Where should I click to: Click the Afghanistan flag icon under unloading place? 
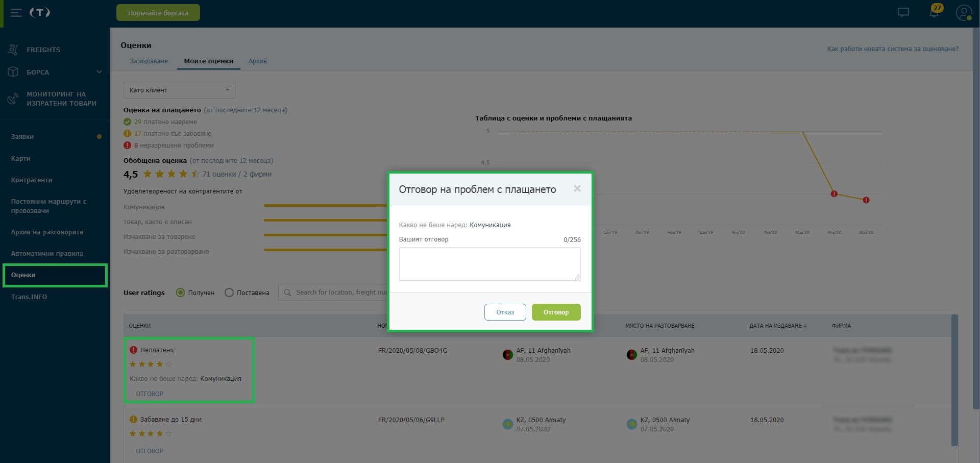631,355
